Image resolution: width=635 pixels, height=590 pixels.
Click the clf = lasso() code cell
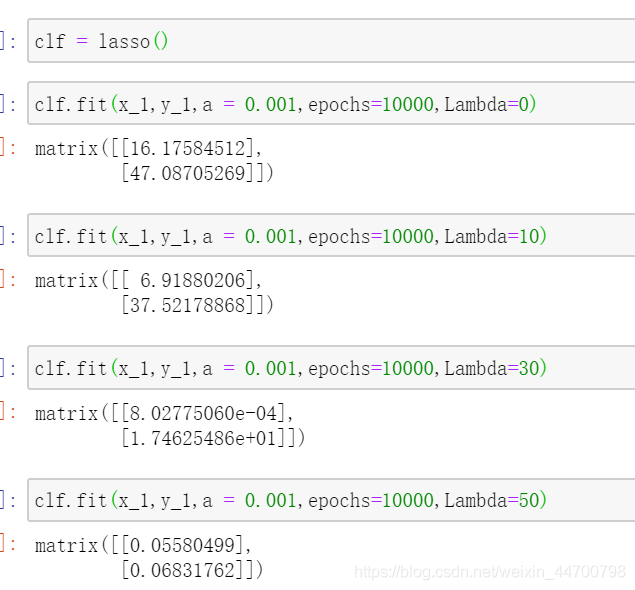pos(331,41)
